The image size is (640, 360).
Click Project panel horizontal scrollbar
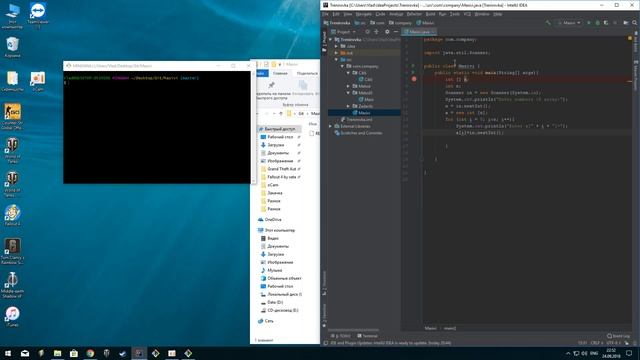[x=353, y=330]
